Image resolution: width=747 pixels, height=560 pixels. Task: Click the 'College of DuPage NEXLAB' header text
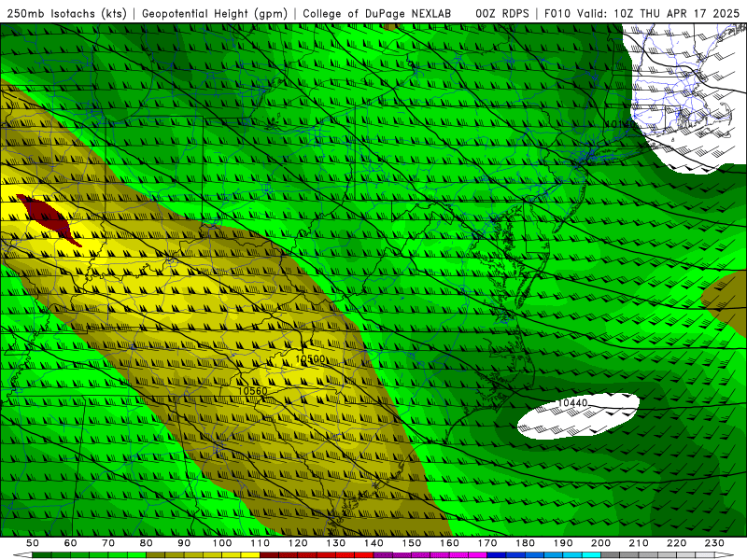click(x=376, y=13)
